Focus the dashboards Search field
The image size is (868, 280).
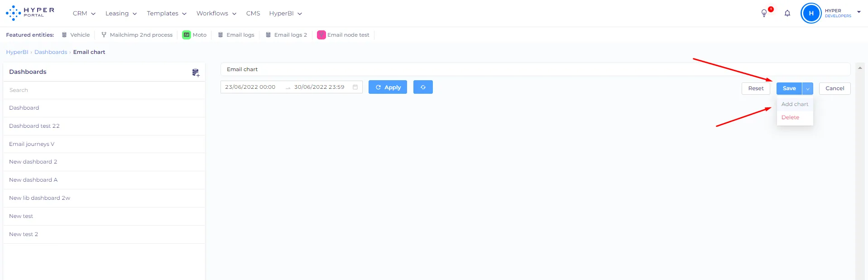coord(104,90)
